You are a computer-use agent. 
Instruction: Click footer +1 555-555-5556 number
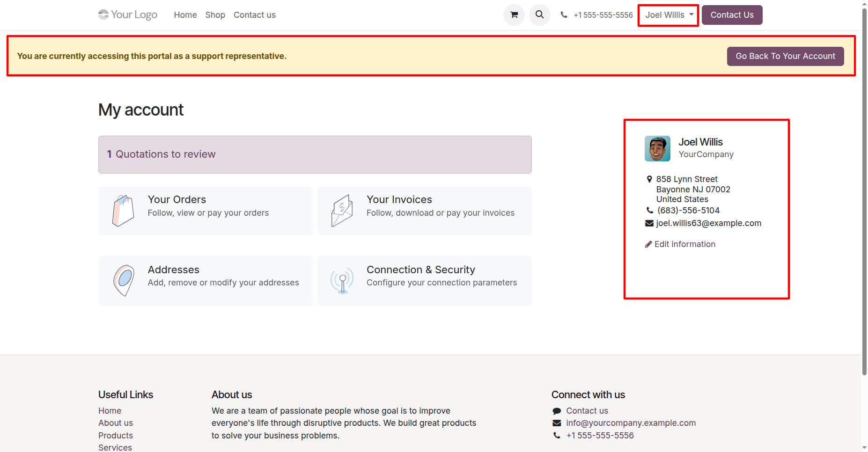click(x=600, y=436)
